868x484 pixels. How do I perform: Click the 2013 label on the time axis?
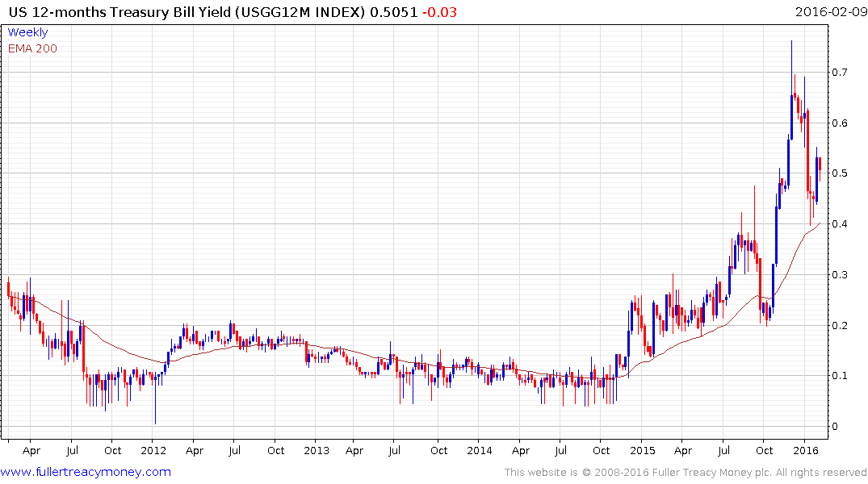pyautogui.click(x=316, y=450)
